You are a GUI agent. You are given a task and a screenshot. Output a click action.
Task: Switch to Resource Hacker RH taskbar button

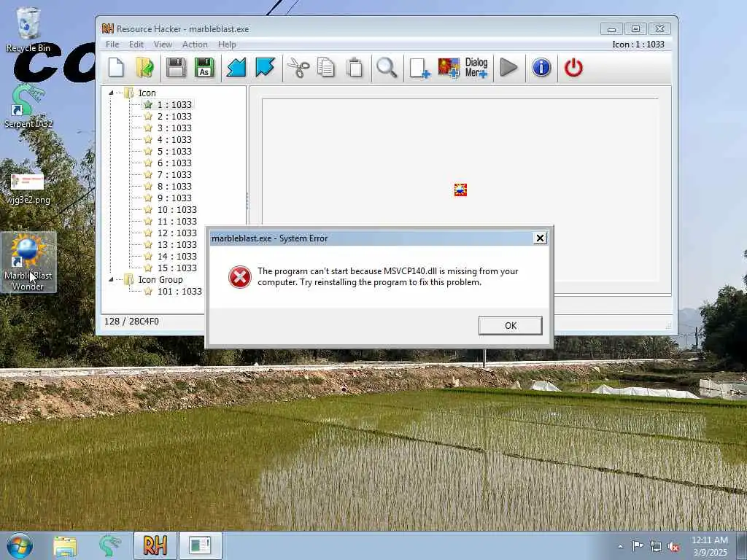point(155,545)
